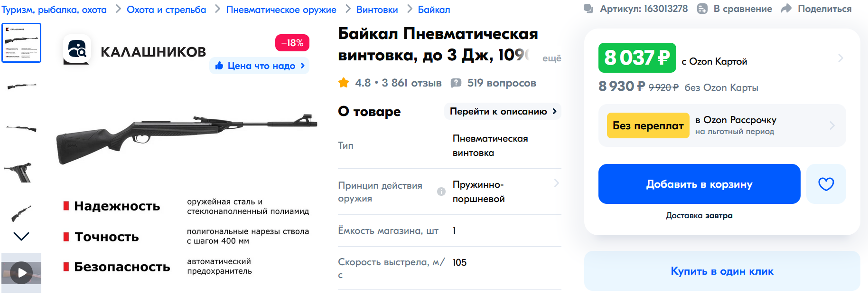Jump to description via Перейти к описанию
The width and height of the screenshot is (868, 298).
(503, 111)
